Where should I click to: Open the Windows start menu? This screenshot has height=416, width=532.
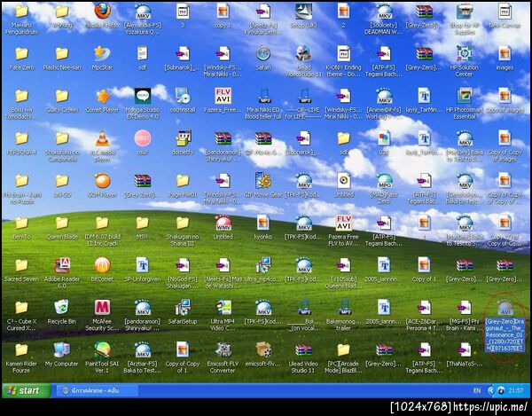tap(26, 390)
